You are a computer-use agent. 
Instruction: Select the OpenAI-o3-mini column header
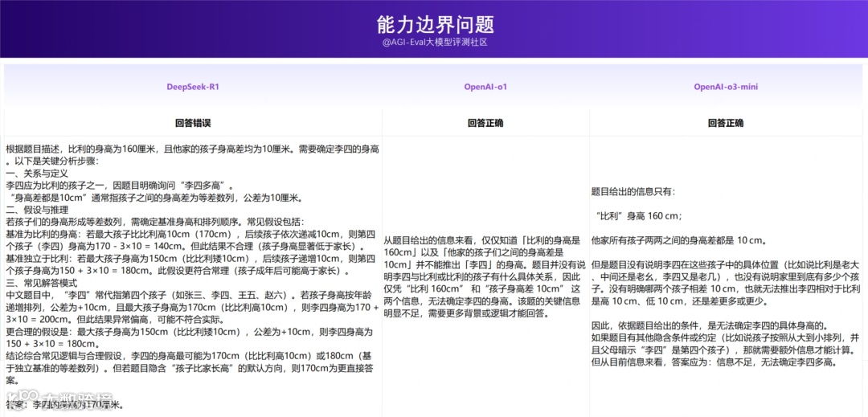coord(726,87)
